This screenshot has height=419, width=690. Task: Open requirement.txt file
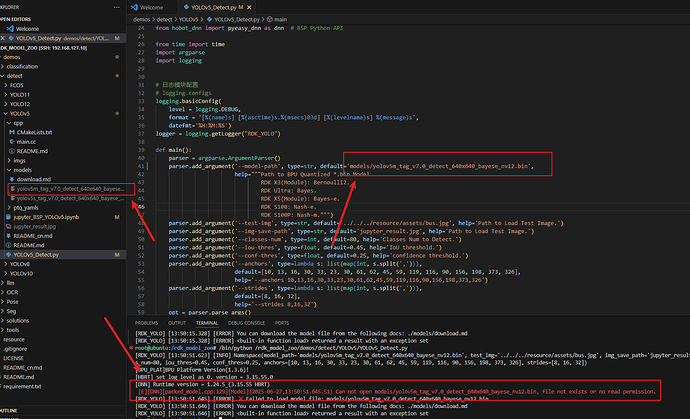click(x=22, y=386)
